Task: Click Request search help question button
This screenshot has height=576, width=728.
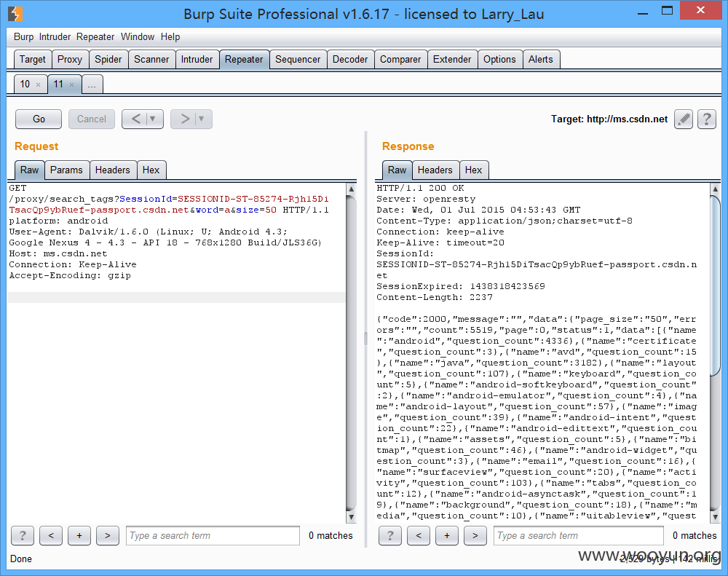Action: pos(23,536)
